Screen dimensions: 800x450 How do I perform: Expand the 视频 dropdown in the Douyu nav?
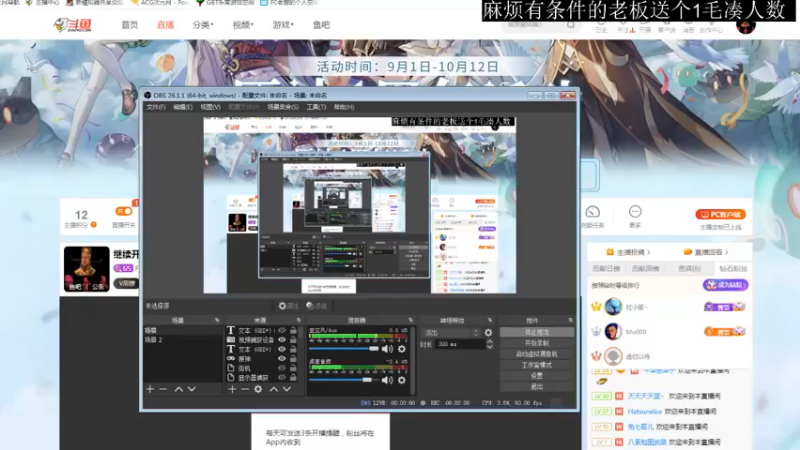243,25
